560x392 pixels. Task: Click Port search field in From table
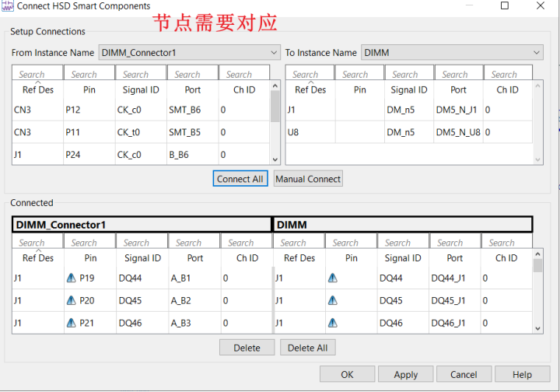pos(193,73)
